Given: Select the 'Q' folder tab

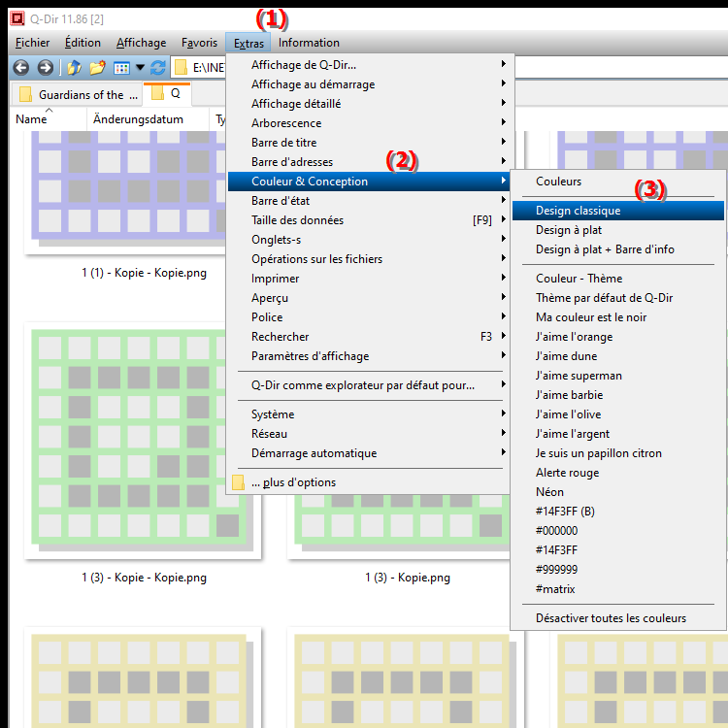Looking at the screenshot, I should pos(167,93).
